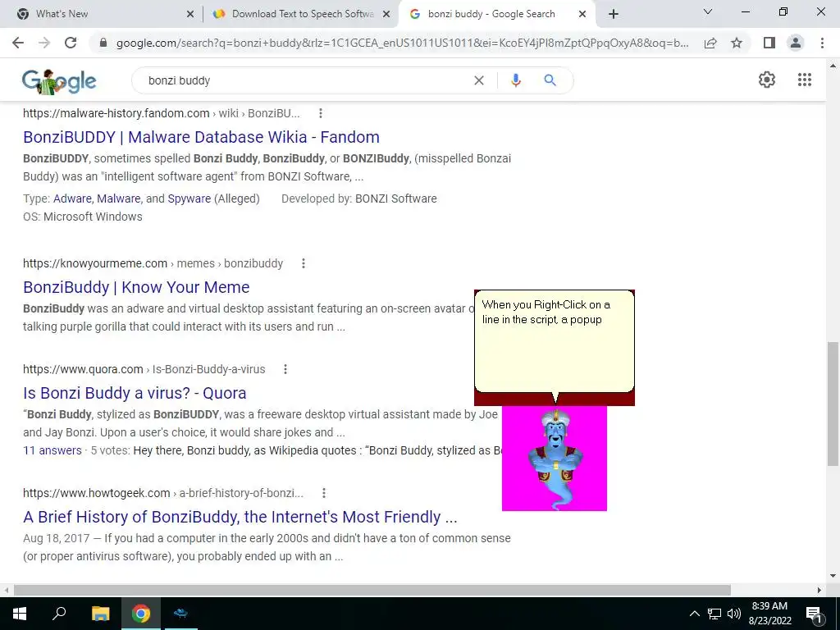Click the www.howtogeek.com URL breadcrumb
Screen dimensions: 840x630
point(163,493)
